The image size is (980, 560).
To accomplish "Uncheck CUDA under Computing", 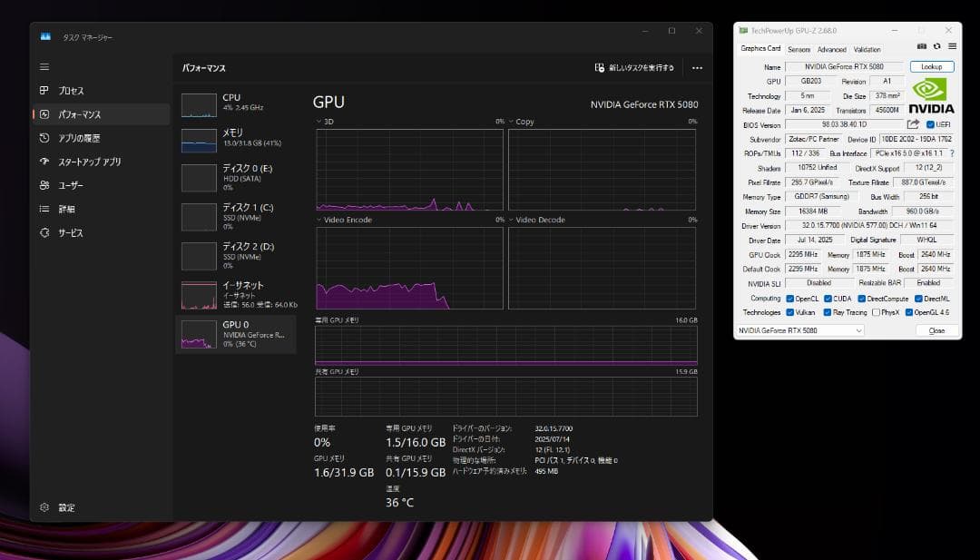I will pyautogui.click(x=828, y=298).
